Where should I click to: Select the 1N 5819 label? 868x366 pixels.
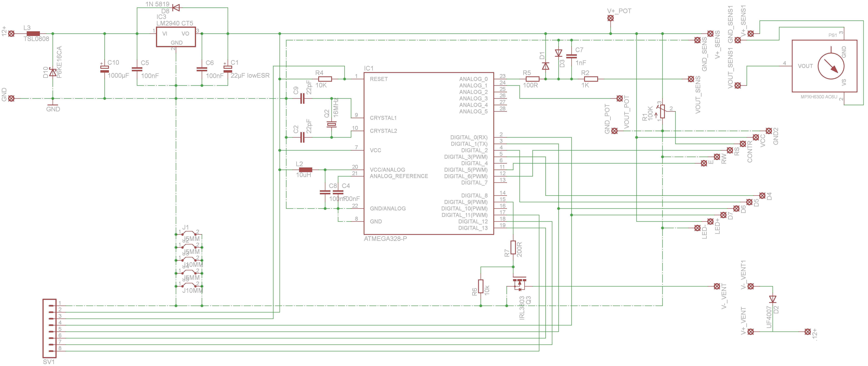point(157,4)
